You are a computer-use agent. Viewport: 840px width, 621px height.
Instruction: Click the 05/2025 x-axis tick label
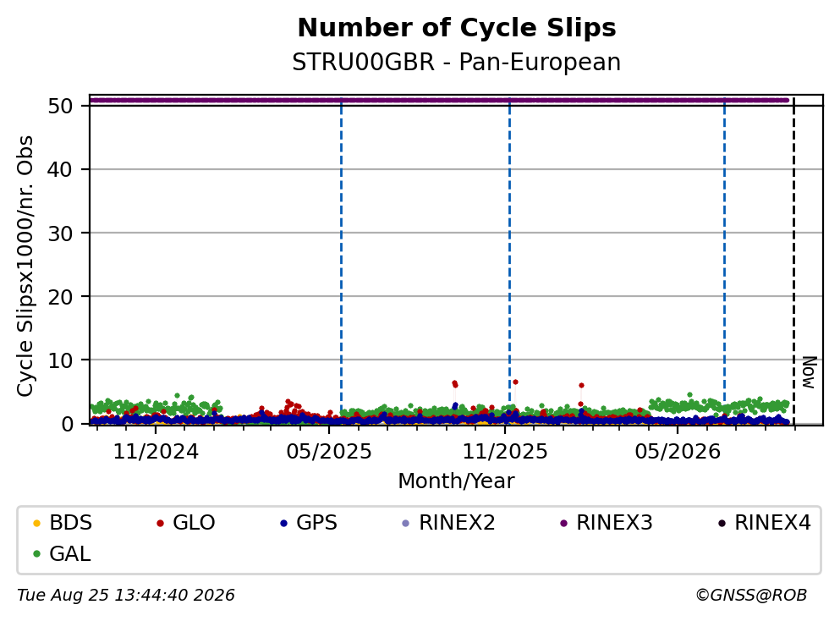point(329,452)
